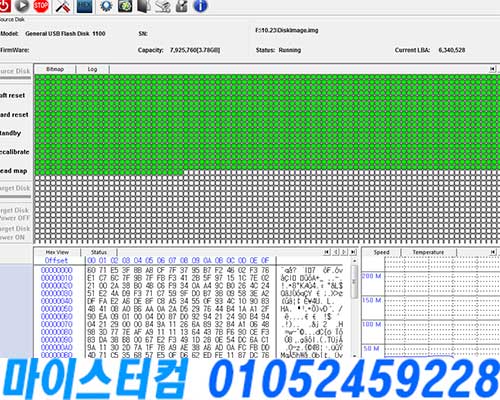Image resolution: width=500 pixels, height=400 pixels.
Task: Click the hex view vertical scrollbar thumb
Action: point(354,282)
